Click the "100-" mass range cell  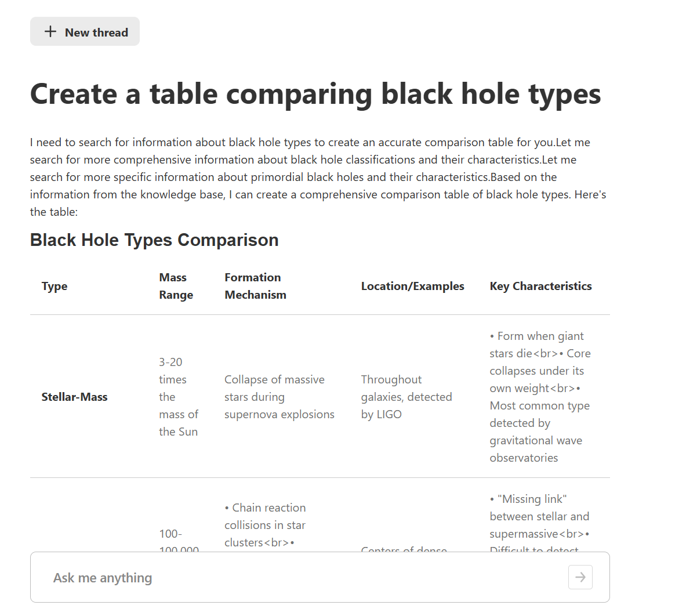(170, 534)
